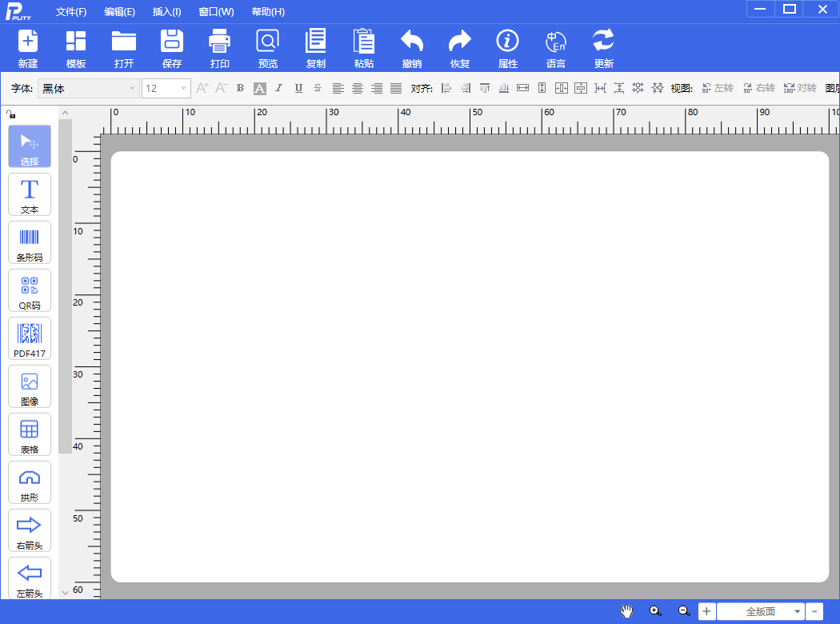
Task: Set text alignment to justify
Action: point(396,88)
